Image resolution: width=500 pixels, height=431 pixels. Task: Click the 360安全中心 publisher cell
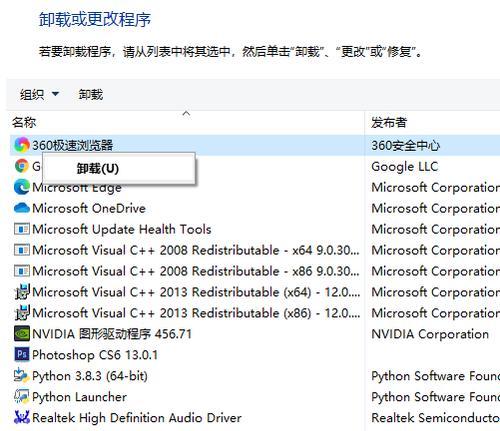405,145
